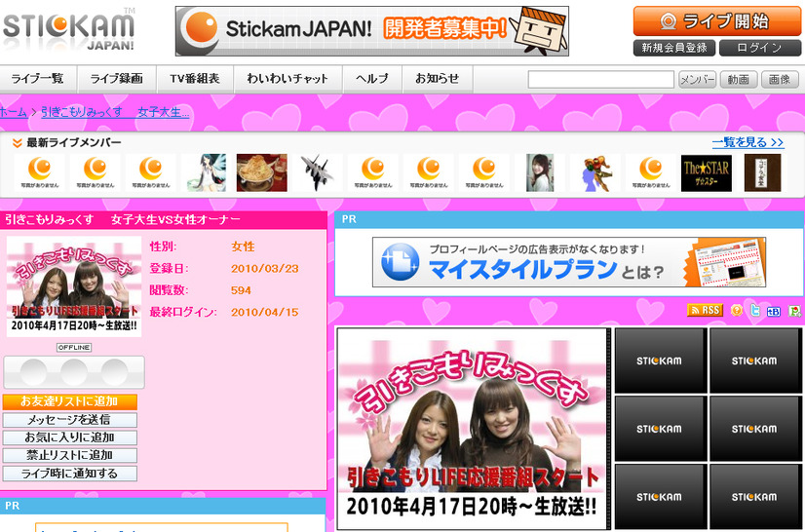Click the profile picture in the pink panel
The width and height of the screenshot is (805, 532).
[x=74, y=286]
